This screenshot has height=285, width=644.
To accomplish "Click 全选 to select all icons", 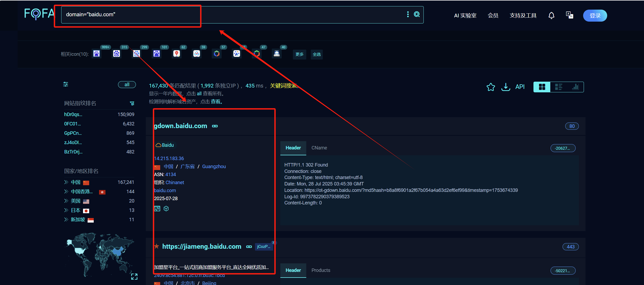I will [317, 54].
